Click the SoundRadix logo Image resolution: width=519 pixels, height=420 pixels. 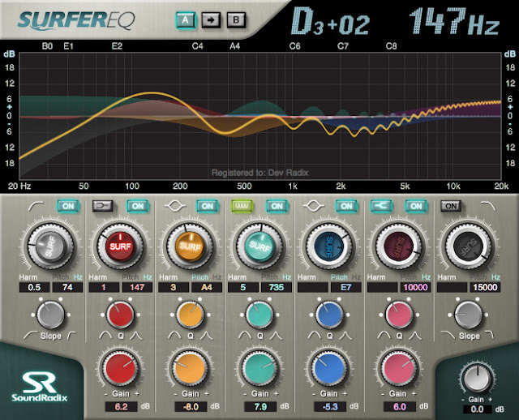[x=40, y=387]
